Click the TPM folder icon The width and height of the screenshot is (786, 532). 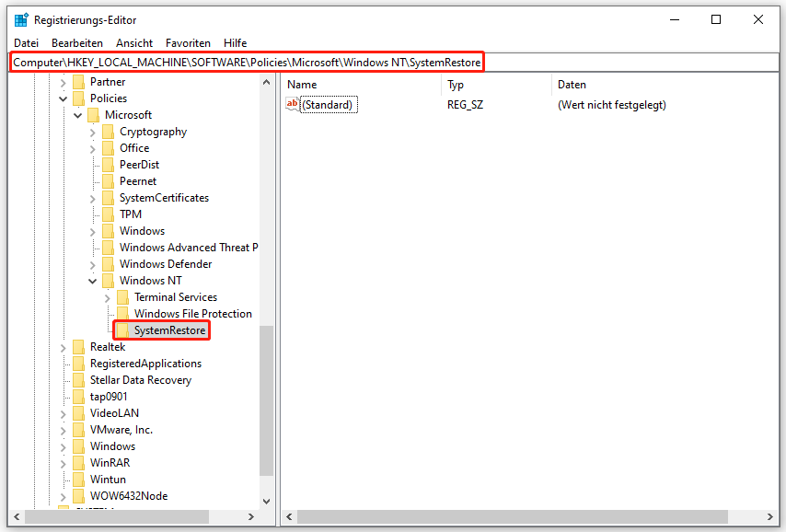click(x=108, y=214)
